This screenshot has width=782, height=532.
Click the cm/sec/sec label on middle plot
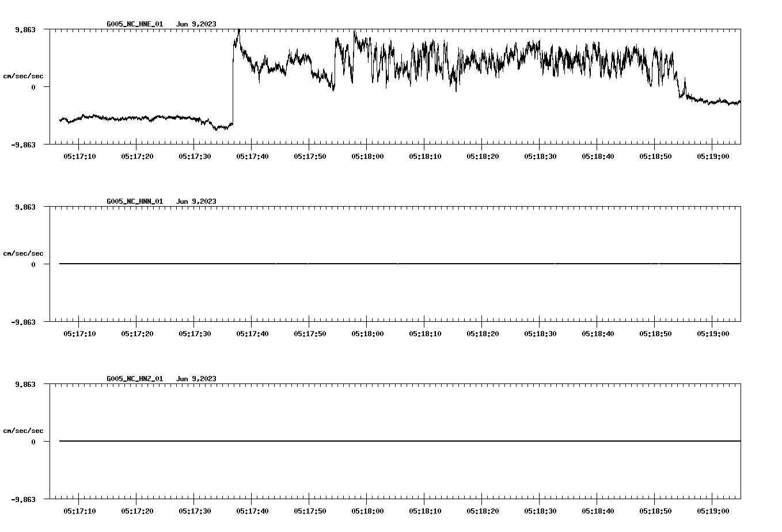coord(23,253)
